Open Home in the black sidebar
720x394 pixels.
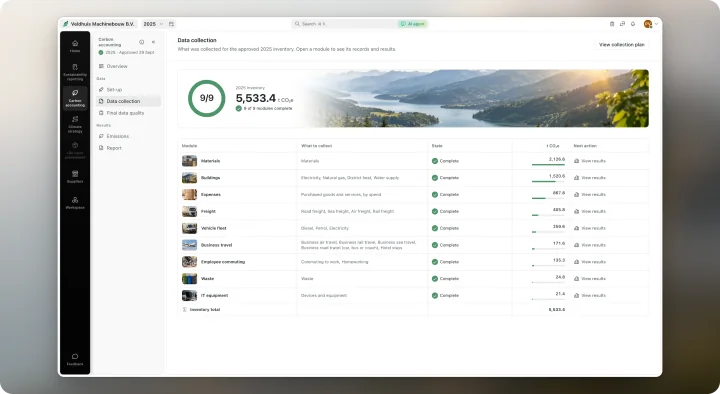tap(75, 46)
